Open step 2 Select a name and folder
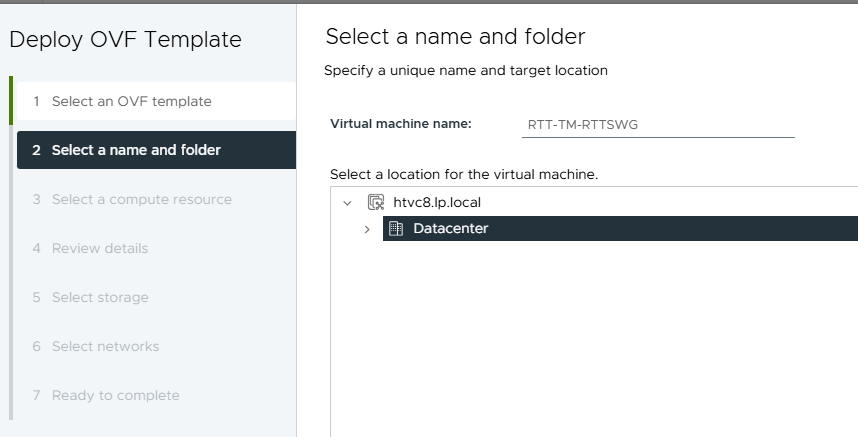This screenshot has height=437, width=858. [136, 150]
